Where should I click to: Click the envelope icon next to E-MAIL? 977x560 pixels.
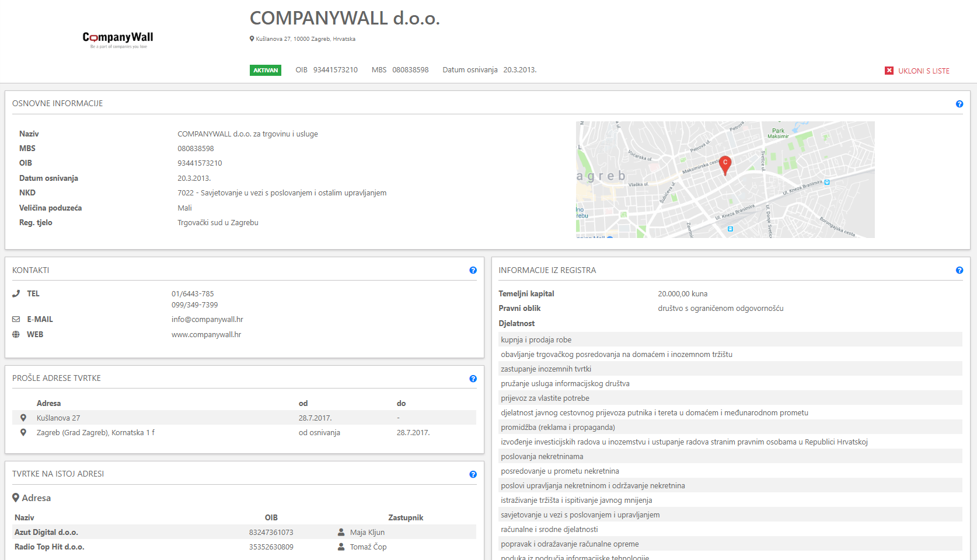point(16,319)
